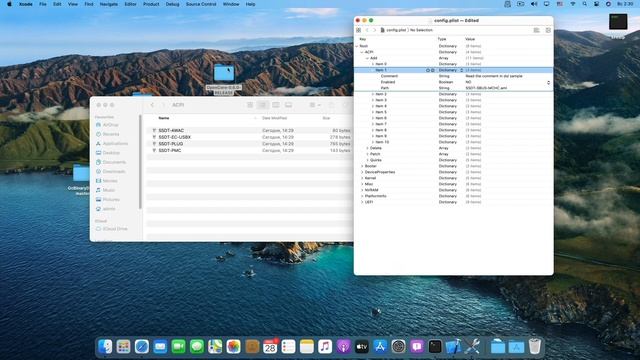The height and width of the screenshot is (360, 640).
Task: Open Maps from the Dock
Action: click(215, 347)
